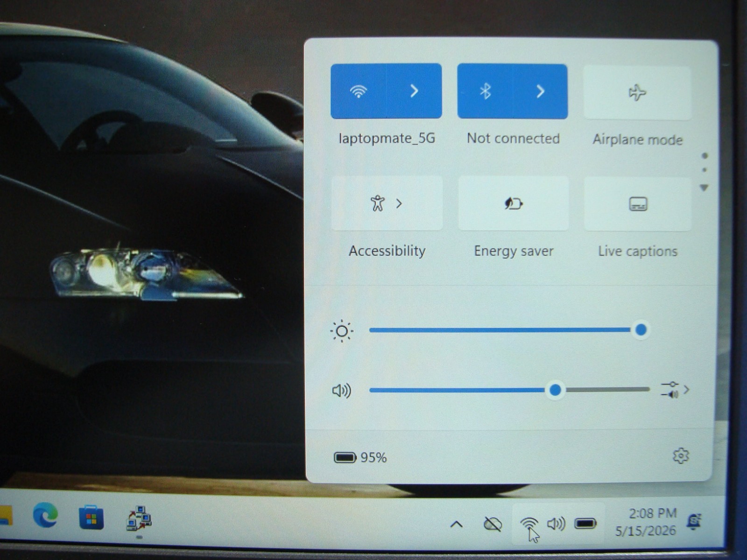Screen dimensions: 747x560
Task: Click the taskbar battery tray icon
Action: tap(585, 524)
